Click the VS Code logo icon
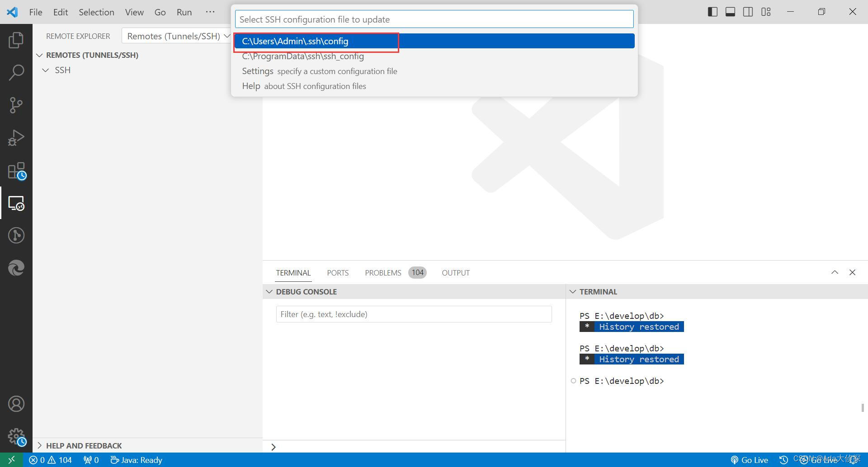Screen dimensions: 868x467 point(12,12)
